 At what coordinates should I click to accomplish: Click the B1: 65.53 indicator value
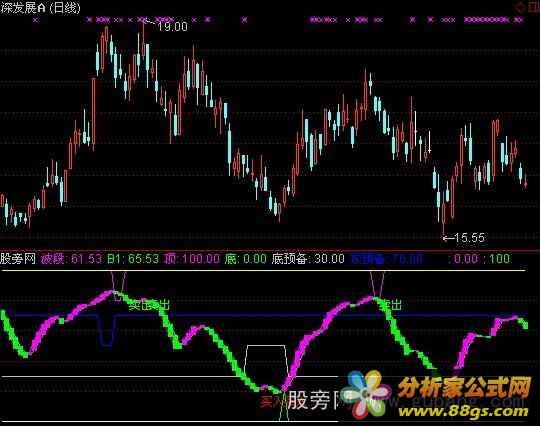tap(133, 259)
